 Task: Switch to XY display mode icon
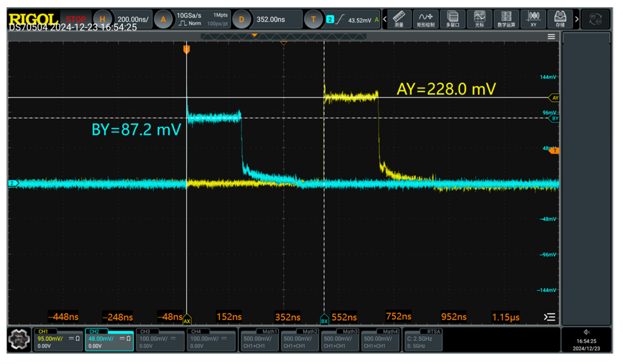(533, 19)
